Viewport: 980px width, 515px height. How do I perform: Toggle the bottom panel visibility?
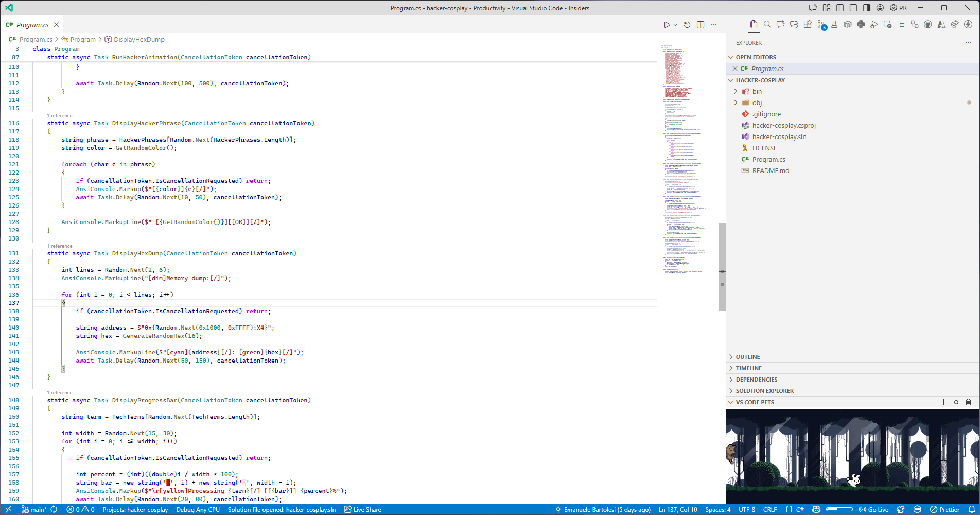click(853, 8)
